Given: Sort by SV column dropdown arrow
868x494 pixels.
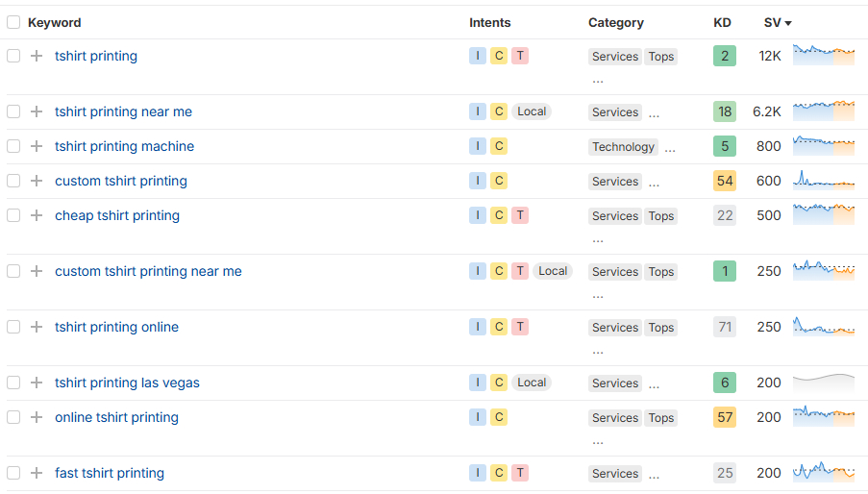Looking at the screenshot, I should tap(788, 23).
